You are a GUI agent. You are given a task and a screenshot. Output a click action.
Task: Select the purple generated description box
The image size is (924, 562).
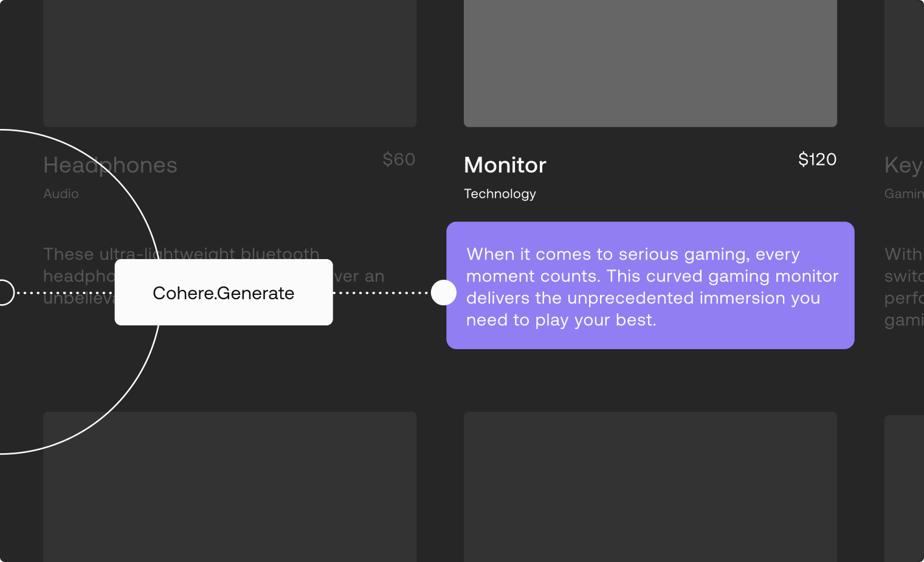(650, 285)
